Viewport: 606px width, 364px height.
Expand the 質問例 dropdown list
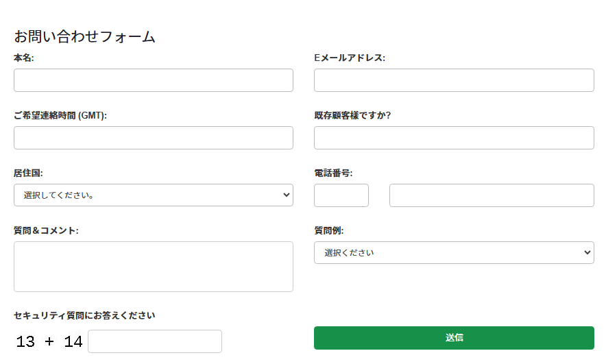click(453, 252)
